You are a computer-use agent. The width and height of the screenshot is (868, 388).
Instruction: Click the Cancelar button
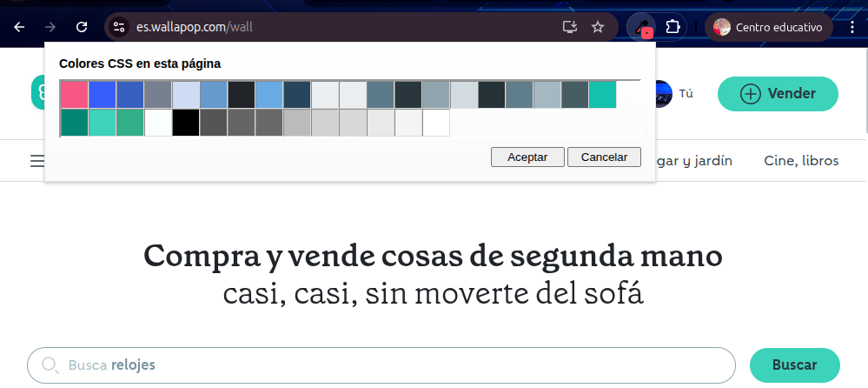tap(604, 157)
